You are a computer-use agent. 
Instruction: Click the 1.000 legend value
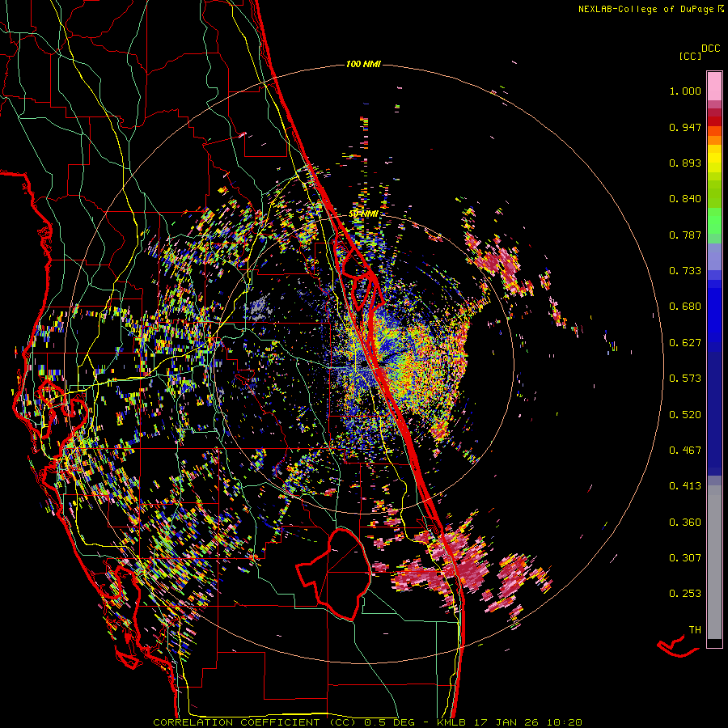pos(685,91)
